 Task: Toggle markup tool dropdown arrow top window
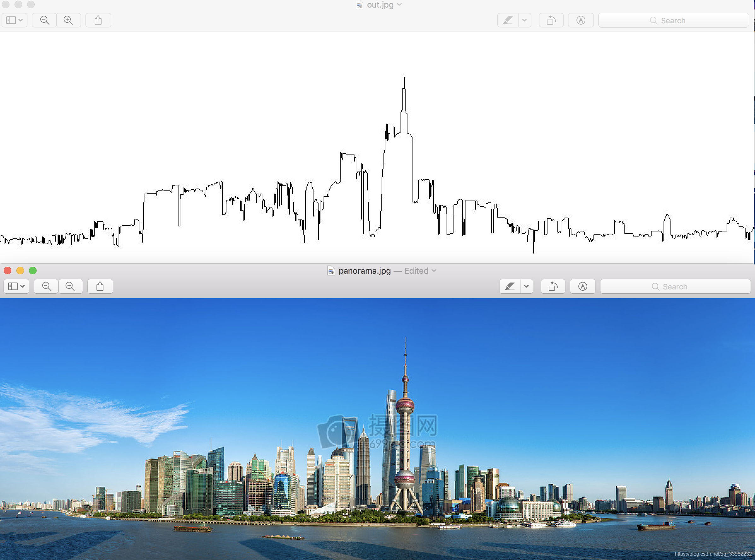pyautogui.click(x=525, y=20)
